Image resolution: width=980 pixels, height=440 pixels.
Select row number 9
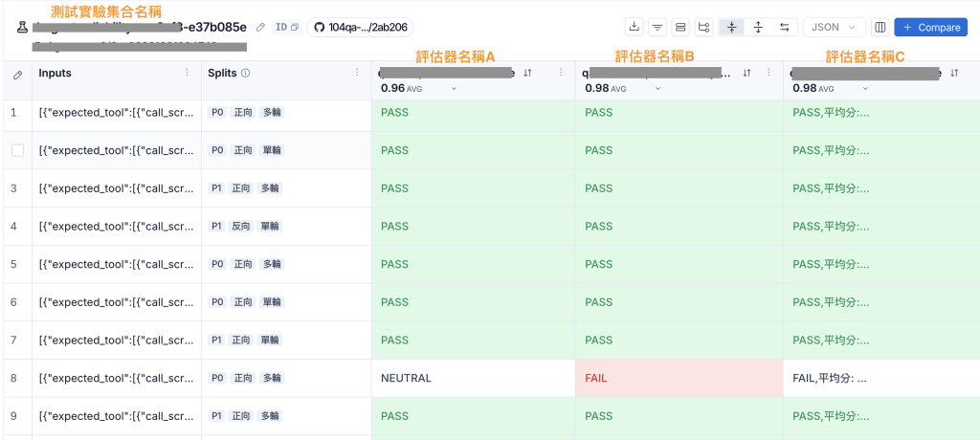tap(13, 416)
